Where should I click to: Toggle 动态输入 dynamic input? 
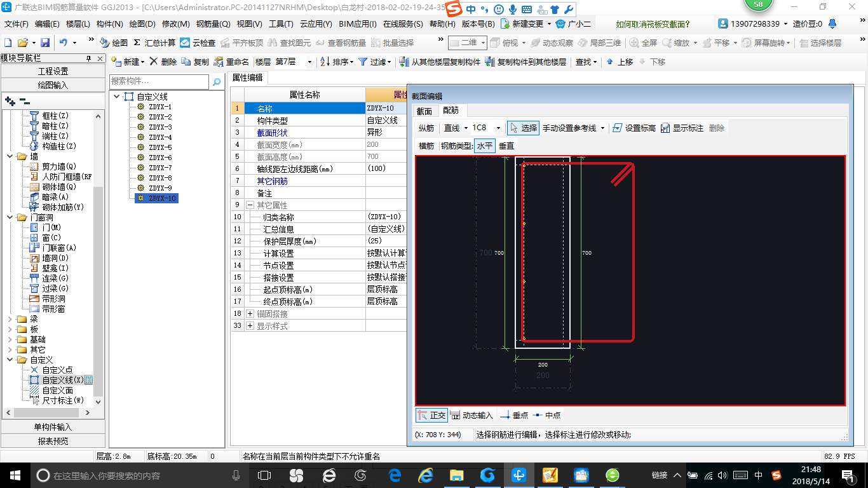471,415
